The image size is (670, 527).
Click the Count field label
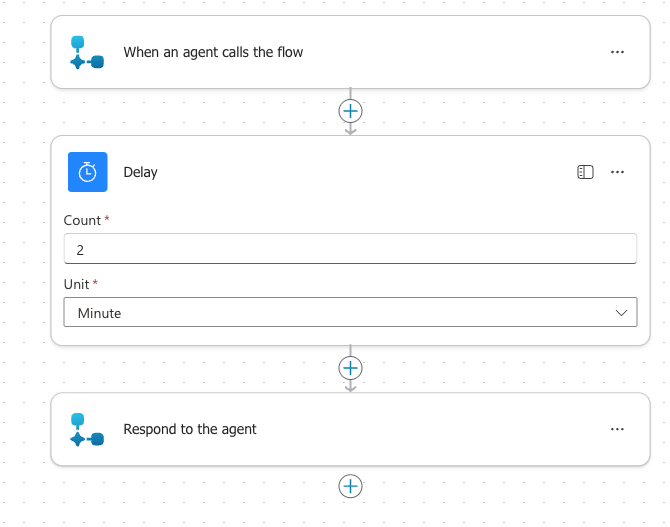tap(82, 220)
